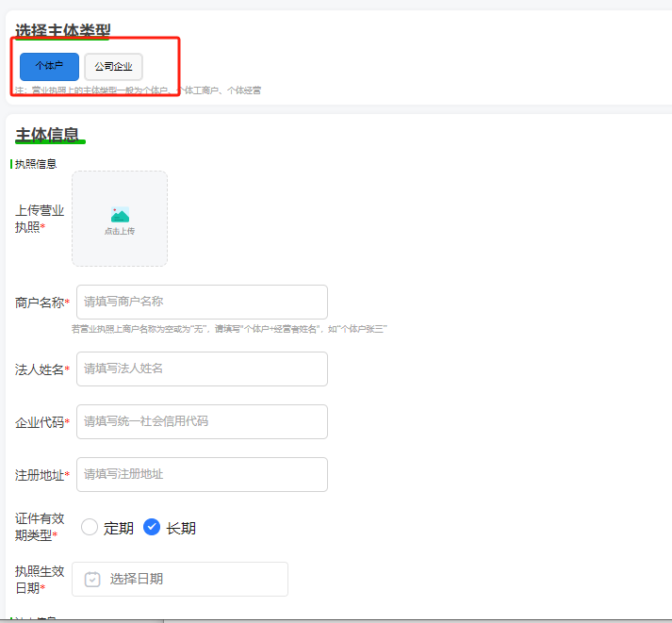The height and width of the screenshot is (623, 672).
Task: Select the 定期 validity radio button
Action: [90, 527]
